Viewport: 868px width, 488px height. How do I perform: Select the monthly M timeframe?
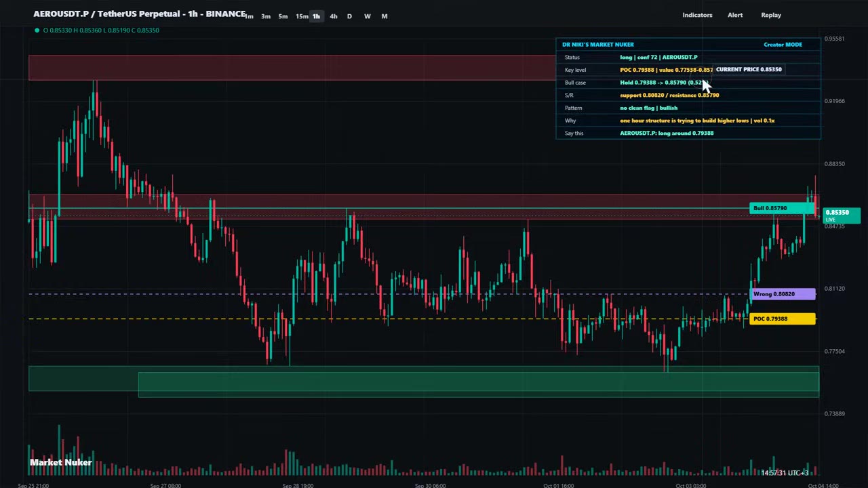384,16
